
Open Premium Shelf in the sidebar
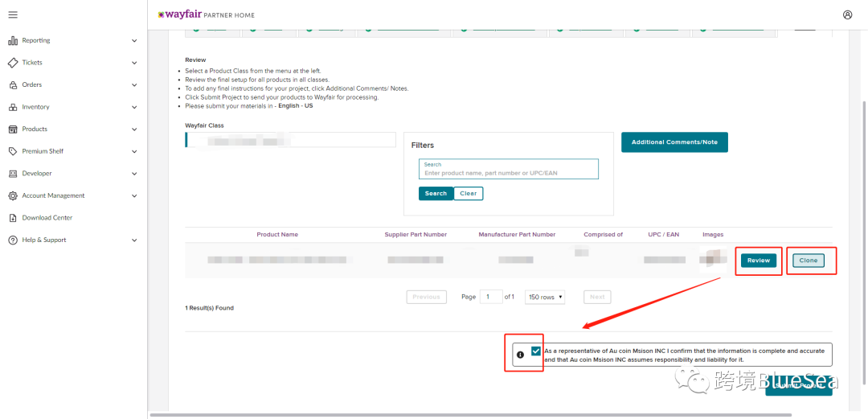[x=43, y=151]
